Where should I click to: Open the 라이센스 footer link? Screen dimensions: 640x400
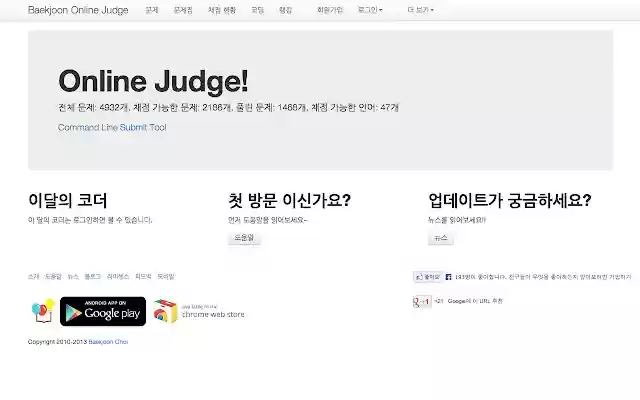click(118, 277)
